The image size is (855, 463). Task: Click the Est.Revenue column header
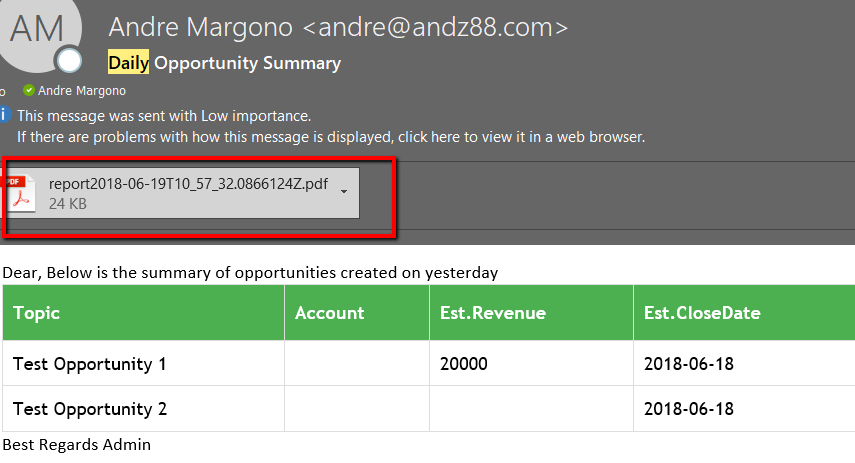click(x=492, y=313)
